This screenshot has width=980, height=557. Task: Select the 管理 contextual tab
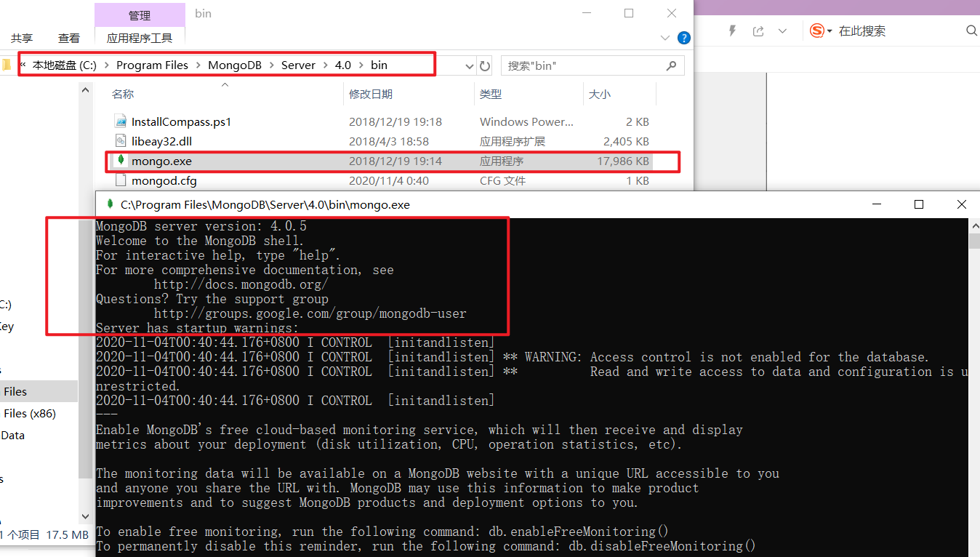pyautogui.click(x=140, y=15)
